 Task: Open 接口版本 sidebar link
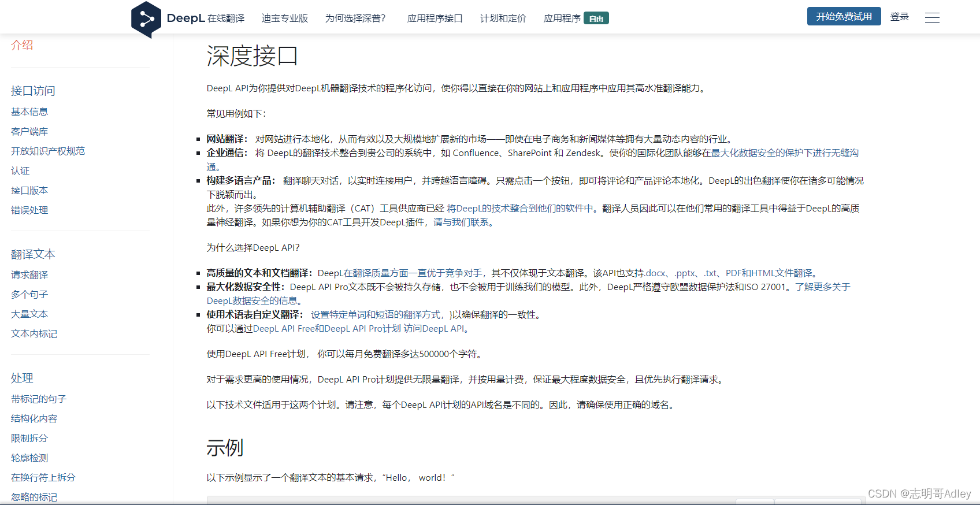(29, 190)
